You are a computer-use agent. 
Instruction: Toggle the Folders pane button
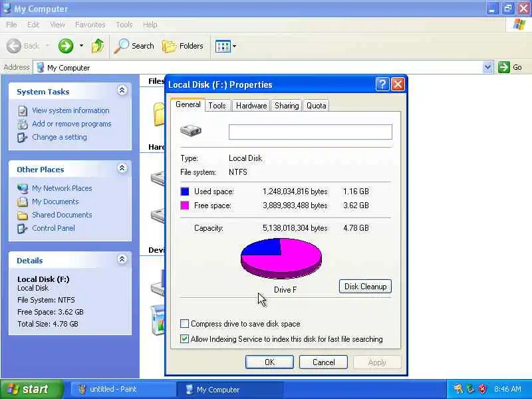pos(183,46)
